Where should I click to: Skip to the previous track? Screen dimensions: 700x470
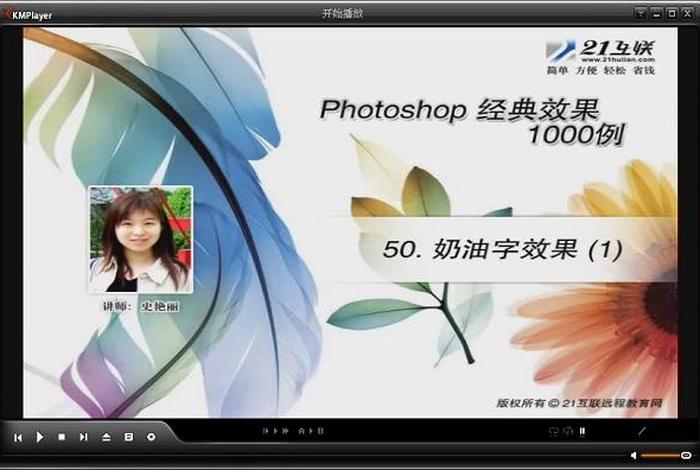[18, 437]
